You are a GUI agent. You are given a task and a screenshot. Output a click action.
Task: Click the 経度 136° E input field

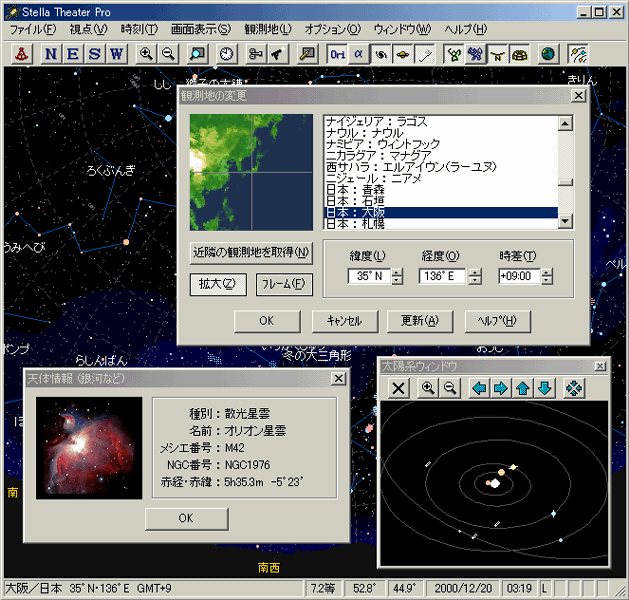[x=442, y=276]
